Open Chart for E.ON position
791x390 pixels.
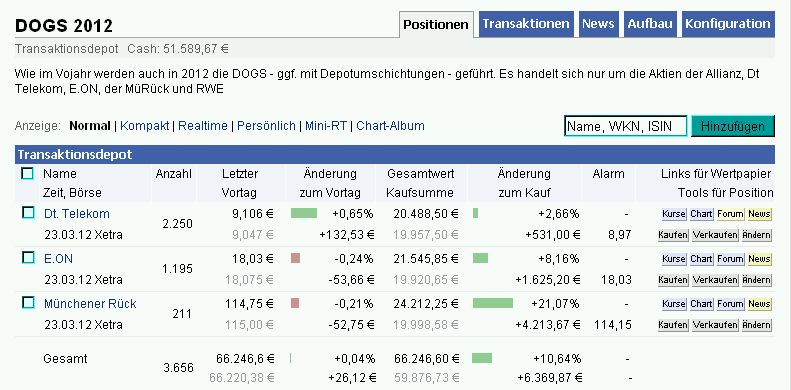(701, 259)
